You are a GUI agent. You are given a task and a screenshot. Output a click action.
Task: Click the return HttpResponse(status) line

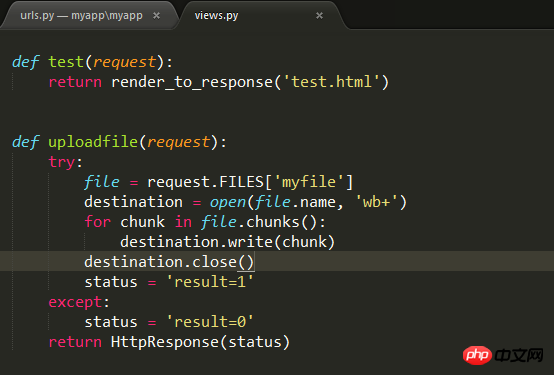[x=169, y=342]
